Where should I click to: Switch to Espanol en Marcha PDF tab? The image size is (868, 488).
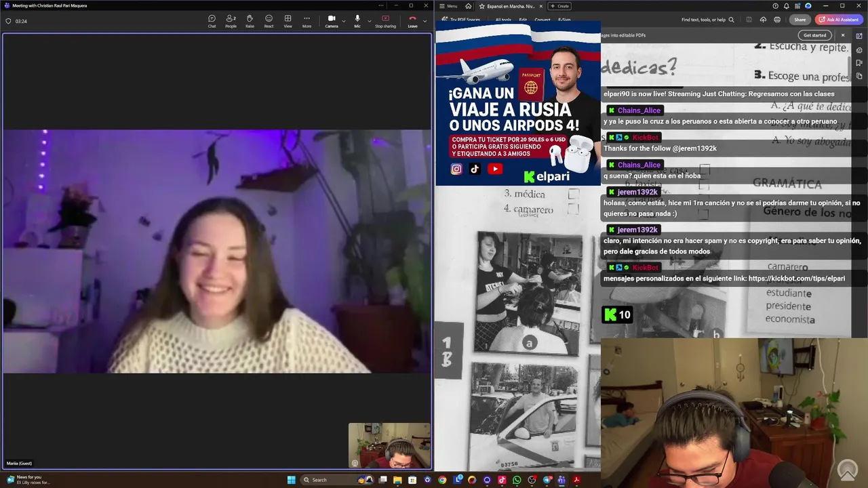click(x=512, y=6)
